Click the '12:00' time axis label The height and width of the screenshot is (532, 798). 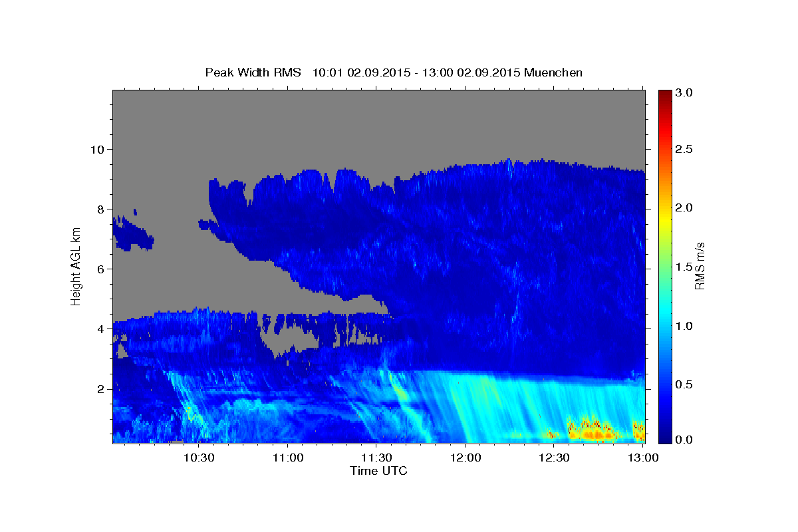coord(465,457)
